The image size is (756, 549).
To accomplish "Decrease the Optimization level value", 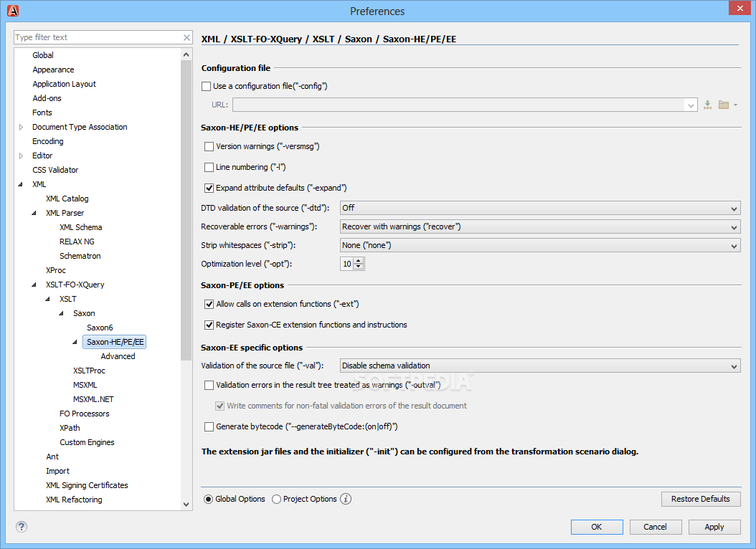I will pyautogui.click(x=359, y=267).
